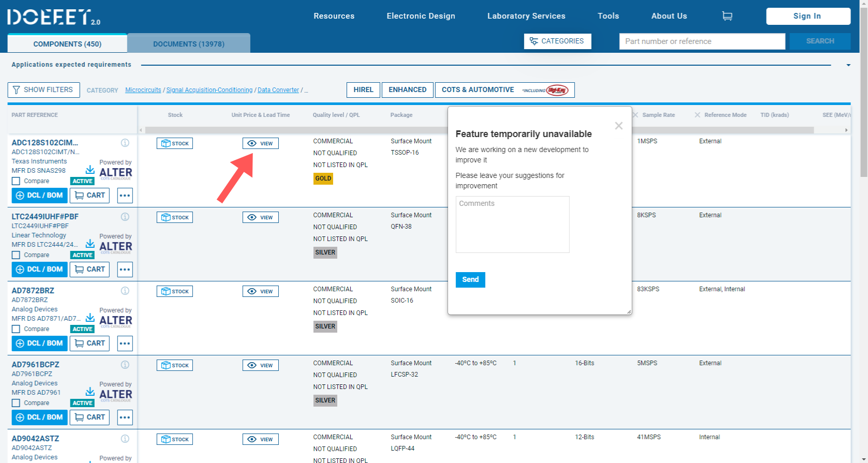View price for AD7872BRZ part
This screenshot has width=868, height=463.
261,291
